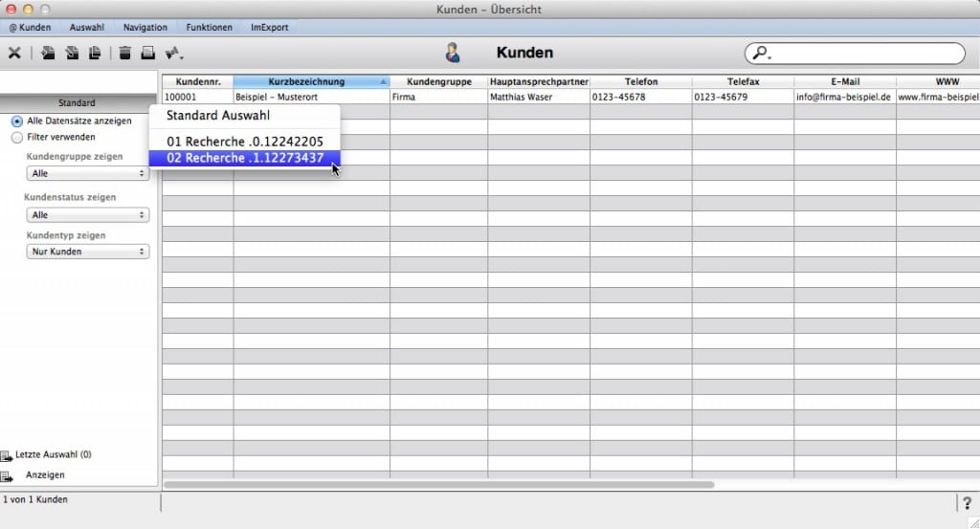
Task: Click fax cell 0123-45679
Action: pos(743,98)
